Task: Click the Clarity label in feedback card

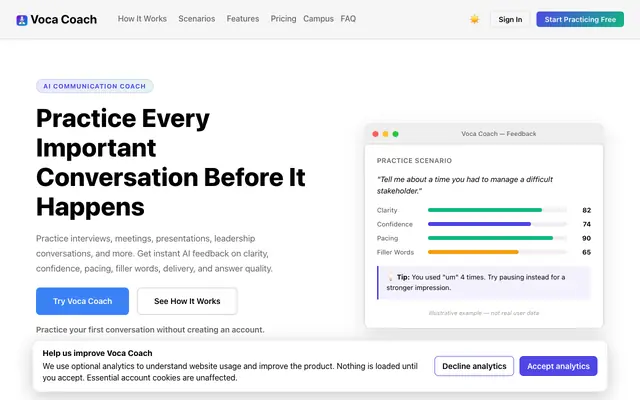Action: coord(387,210)
